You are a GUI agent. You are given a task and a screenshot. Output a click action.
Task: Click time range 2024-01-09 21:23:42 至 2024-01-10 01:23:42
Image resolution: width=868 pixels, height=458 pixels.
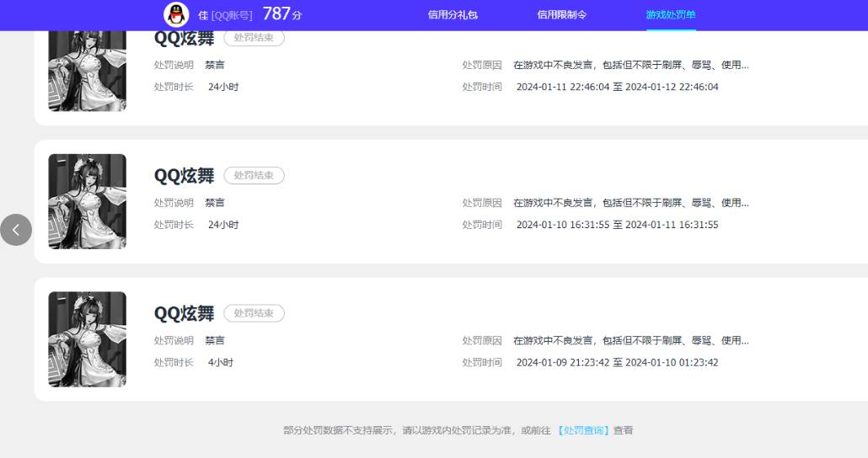pos(617,362)
